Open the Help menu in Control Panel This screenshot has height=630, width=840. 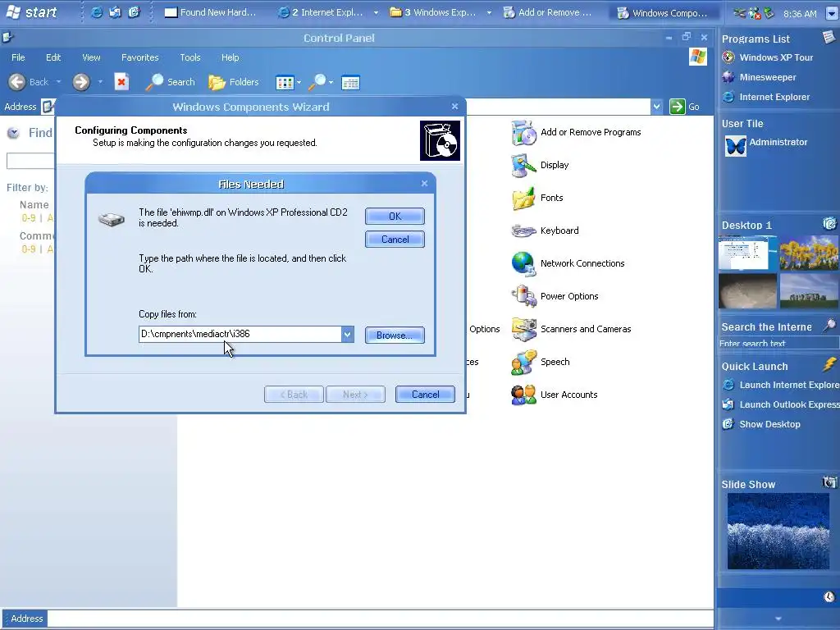pos(231,57)
